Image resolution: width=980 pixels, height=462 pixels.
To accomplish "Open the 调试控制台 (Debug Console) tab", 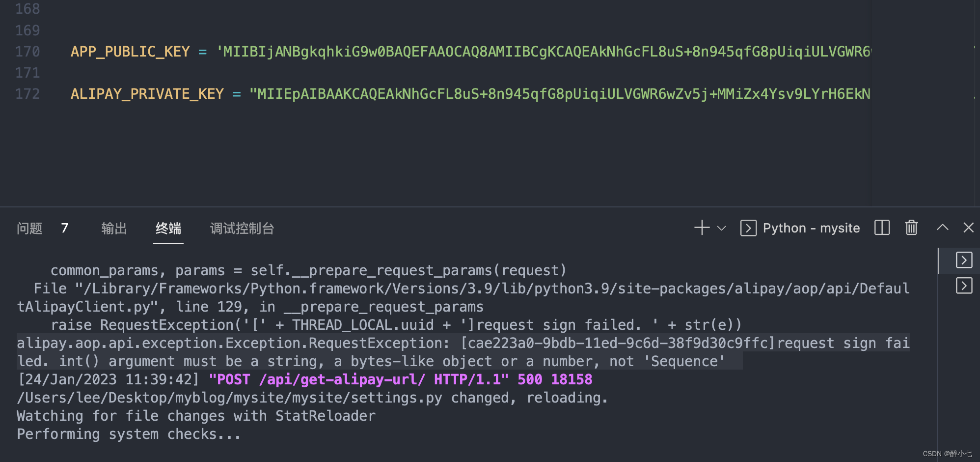I will pos(242,228).
